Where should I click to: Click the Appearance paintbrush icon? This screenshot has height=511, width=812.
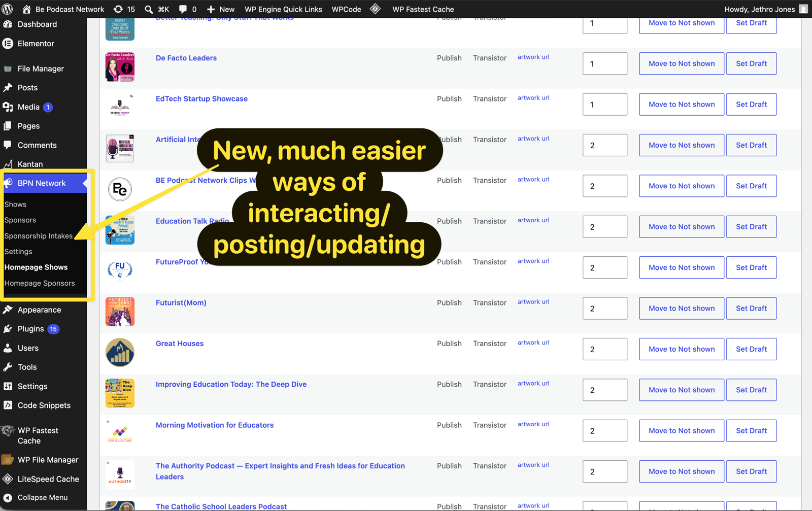pyautogui.click(x=8, y=310)
